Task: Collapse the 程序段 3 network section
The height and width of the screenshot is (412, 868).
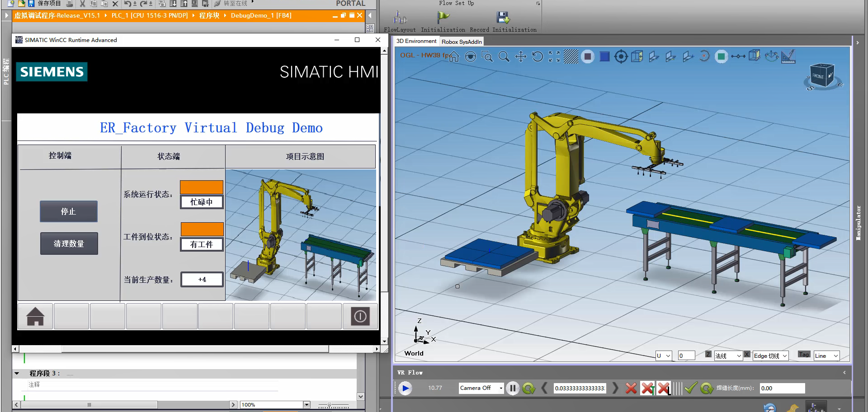Action: [17, 373]
